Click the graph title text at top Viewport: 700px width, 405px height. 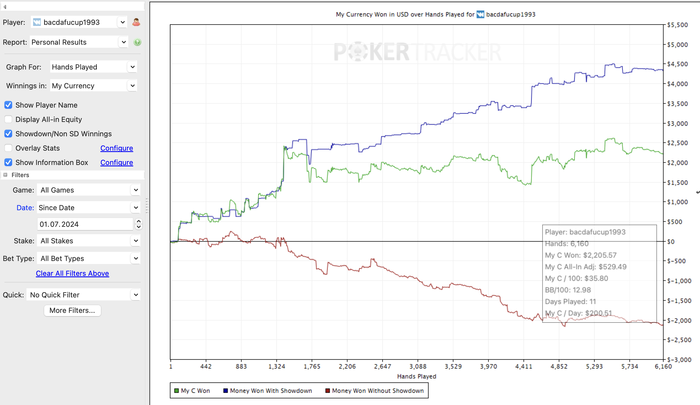point(435,14)
